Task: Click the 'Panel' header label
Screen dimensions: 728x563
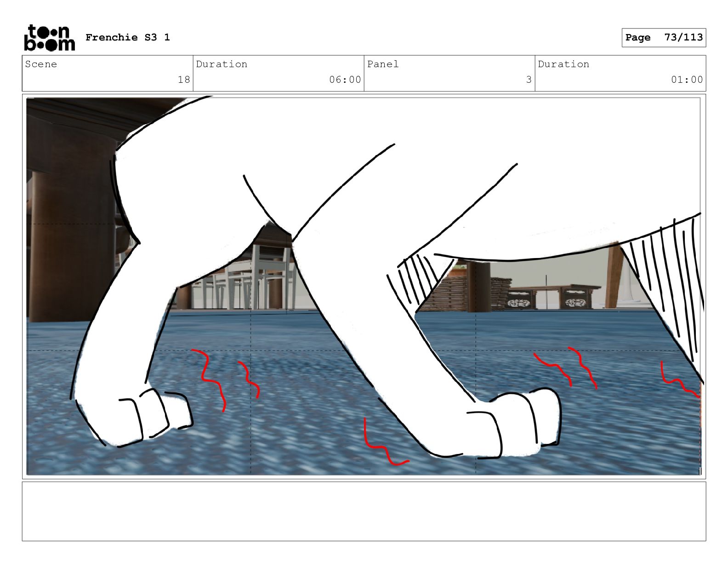Action: click(383, 64)
